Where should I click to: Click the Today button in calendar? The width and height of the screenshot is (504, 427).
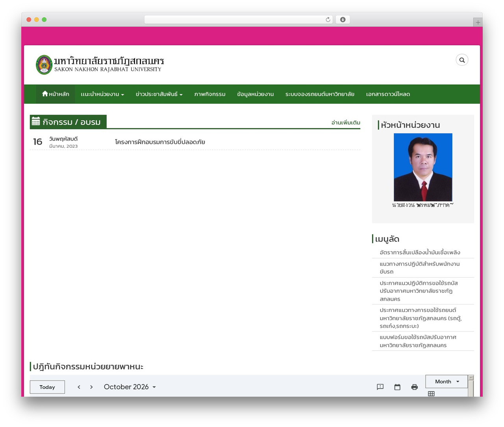(47, 387)
